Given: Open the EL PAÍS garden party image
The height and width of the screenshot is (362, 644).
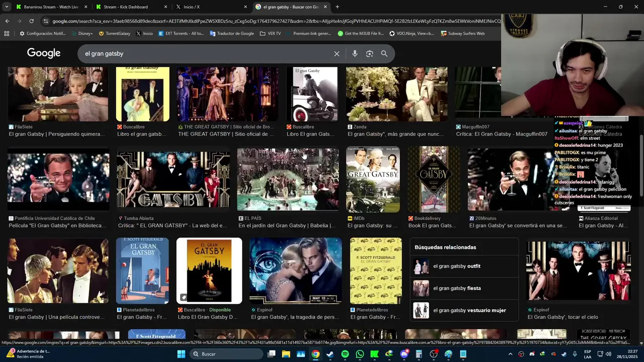Looking at the screenshot, I should 288,179.
